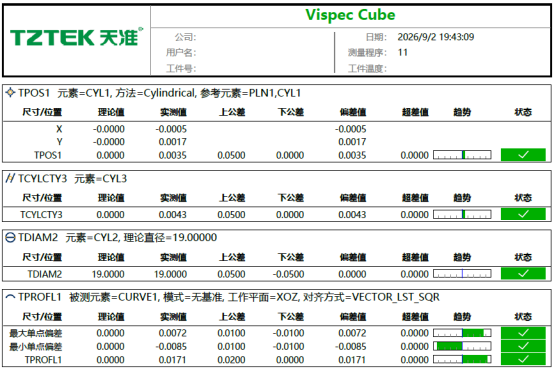Click measured value -0.0005 in X row
This screenshot has width=554, height=369.
171,129
